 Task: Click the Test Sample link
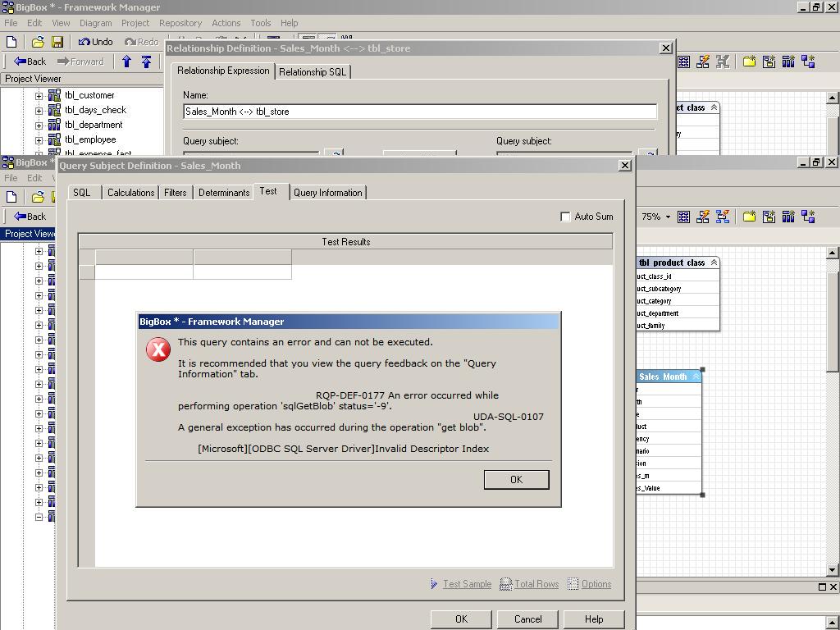(466, 584)
